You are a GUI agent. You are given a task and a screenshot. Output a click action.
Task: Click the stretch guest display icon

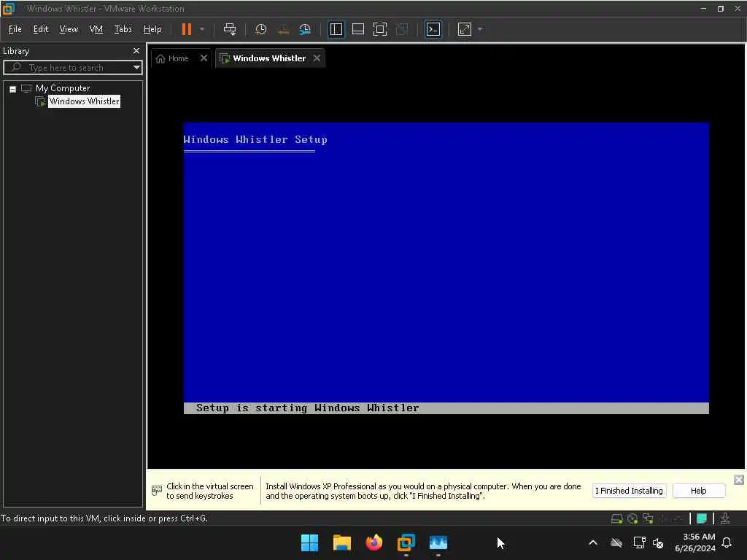coord(465,29)
